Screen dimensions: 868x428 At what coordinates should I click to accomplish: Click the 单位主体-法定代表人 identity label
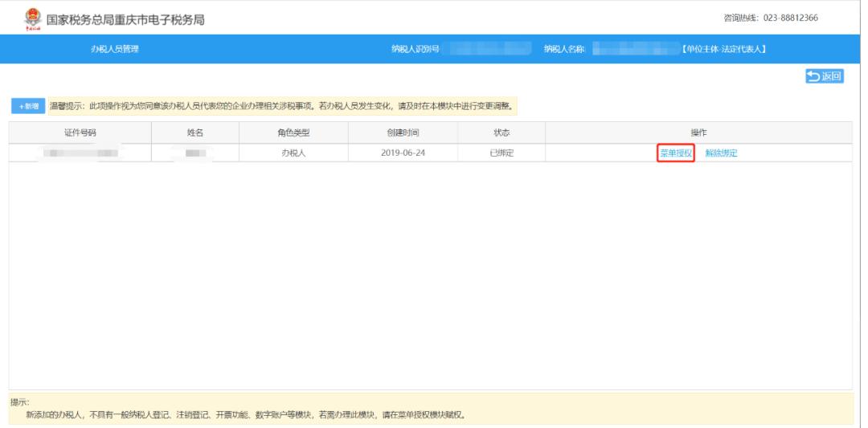tap(723, 50)
